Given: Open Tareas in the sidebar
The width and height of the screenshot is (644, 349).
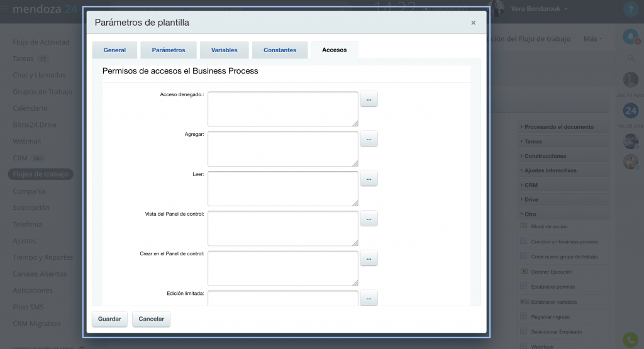Looking at the screenshot, I should pyautogui.click(x=23, y=58).
